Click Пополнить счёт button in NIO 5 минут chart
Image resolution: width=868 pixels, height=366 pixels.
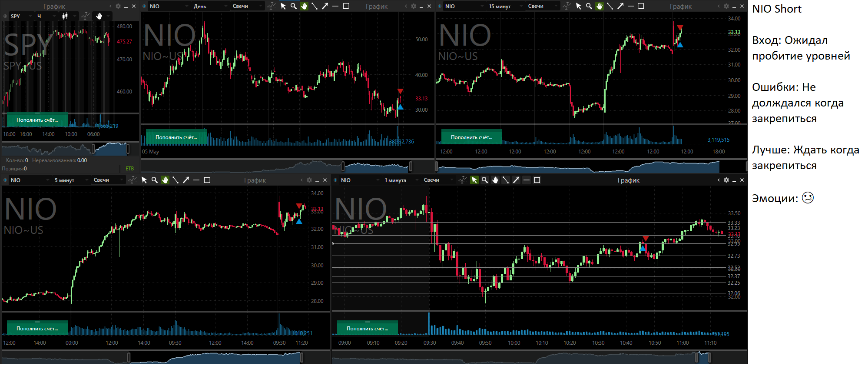tap(37, 328)
